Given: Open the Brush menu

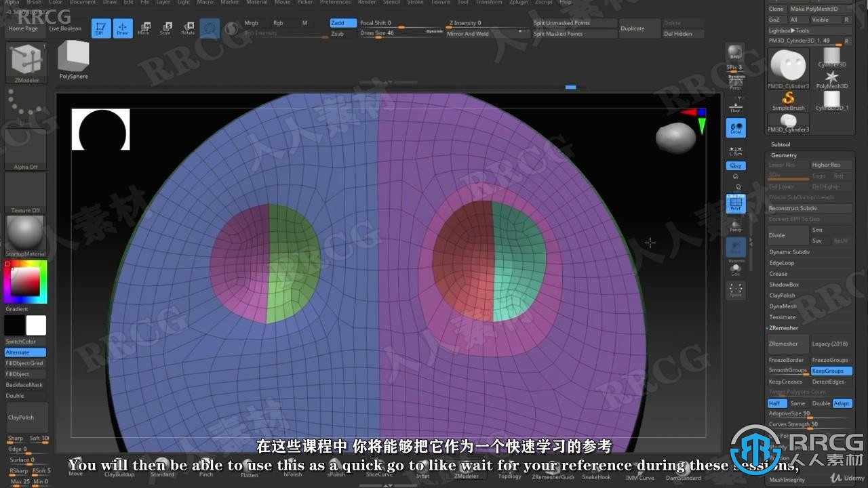Looking at the screenshot, I should pyautogui.click(x=34, y=3).
